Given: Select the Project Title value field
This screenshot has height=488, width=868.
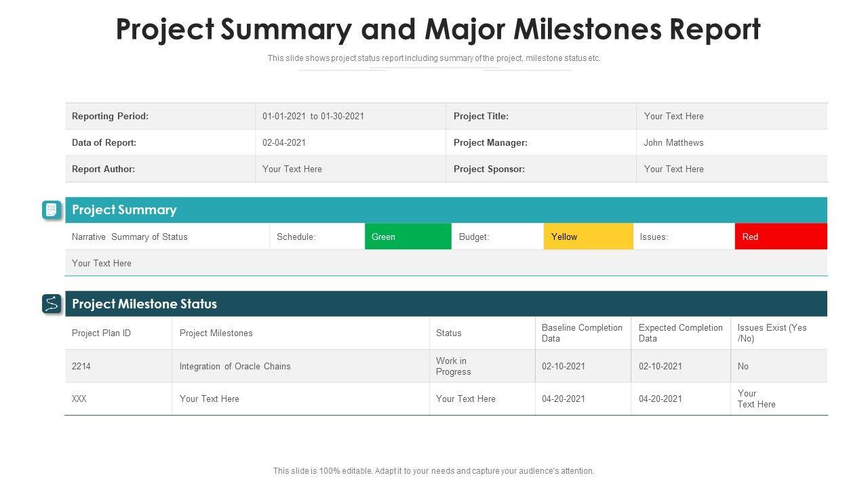Looking at the screenshot, I should coord(674,116).
